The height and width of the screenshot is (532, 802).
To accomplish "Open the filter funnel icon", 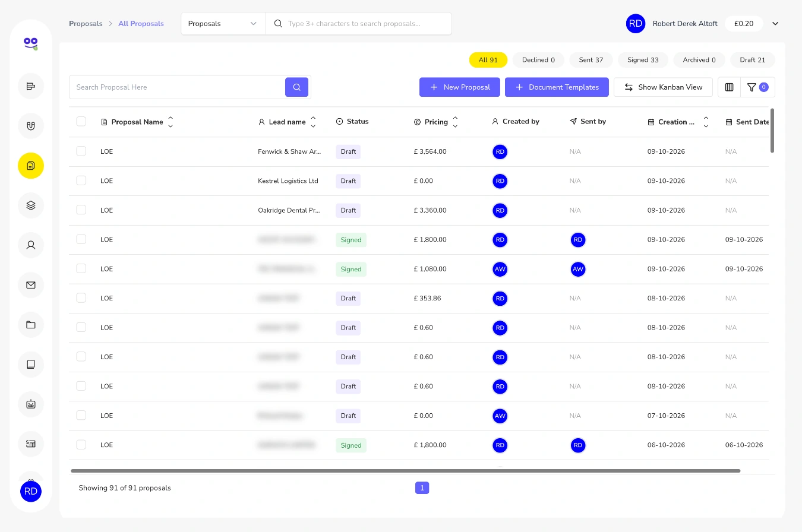I will (757, 87).
